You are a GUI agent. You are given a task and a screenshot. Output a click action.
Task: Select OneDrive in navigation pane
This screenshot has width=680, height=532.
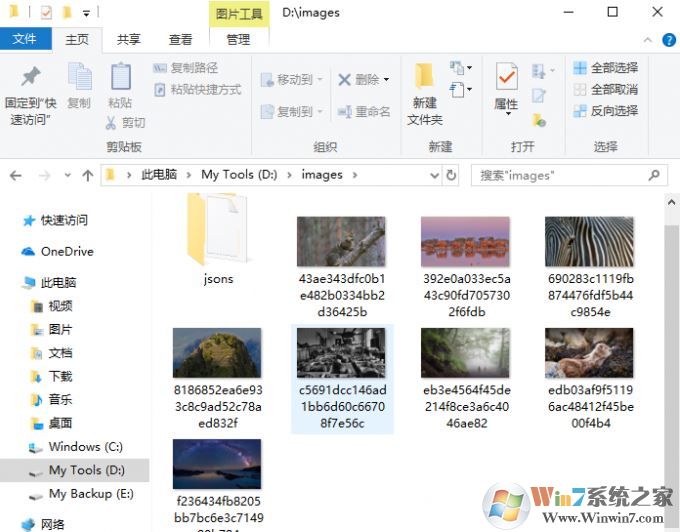(58, 251)
